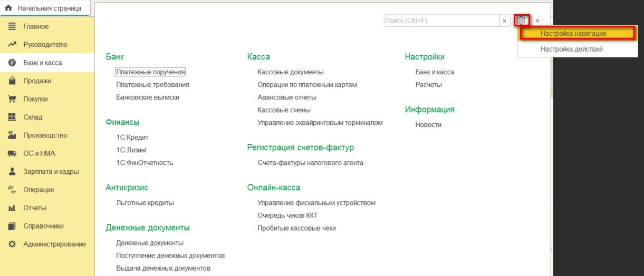This screenshot has width=644, height=276.
Task: Click the Производство factory icon
Action: [x=12, y=135]
